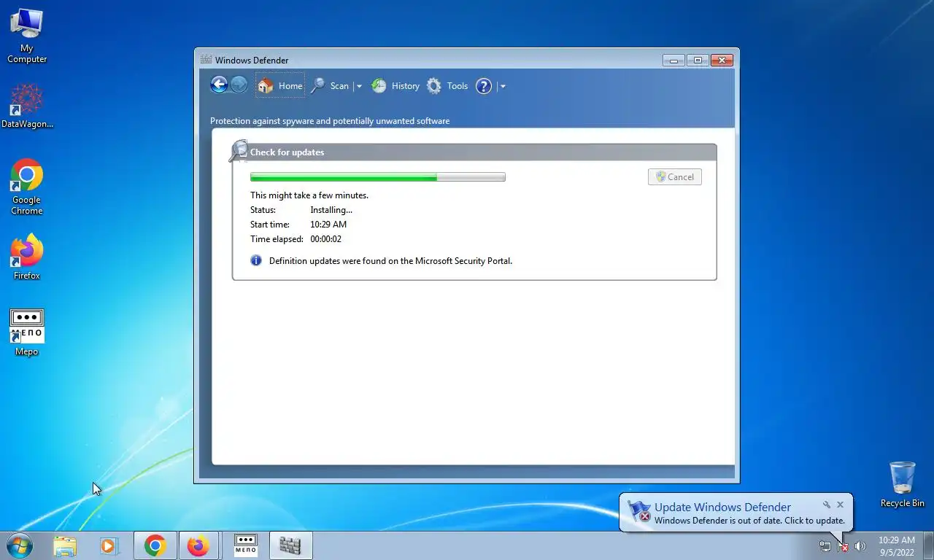Click the start time value 10:29 AM
Viewport: 934px width, 560px height.
pyautogui.click(x=328, y=225)
